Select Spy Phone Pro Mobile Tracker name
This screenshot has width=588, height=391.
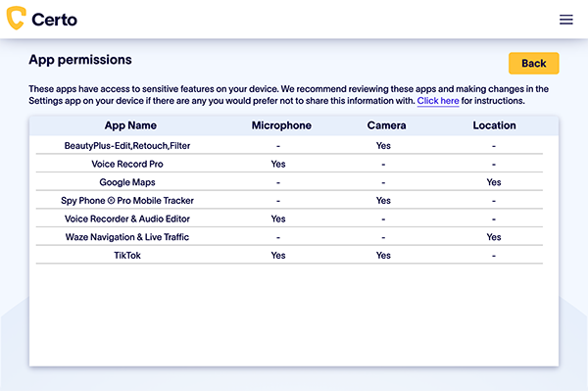pyautogui.click(x=127, y=201)
